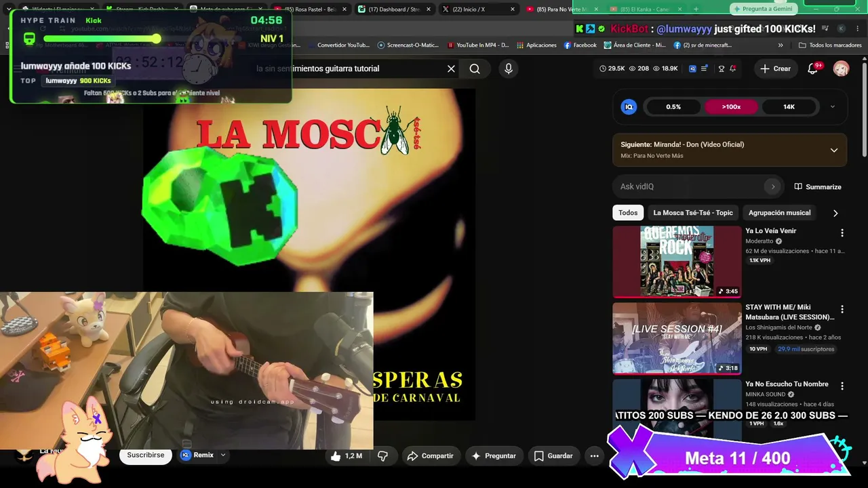Close the Inicio / X tab
The height and width of the screenshot is (488, 868).
coord(512,9)
